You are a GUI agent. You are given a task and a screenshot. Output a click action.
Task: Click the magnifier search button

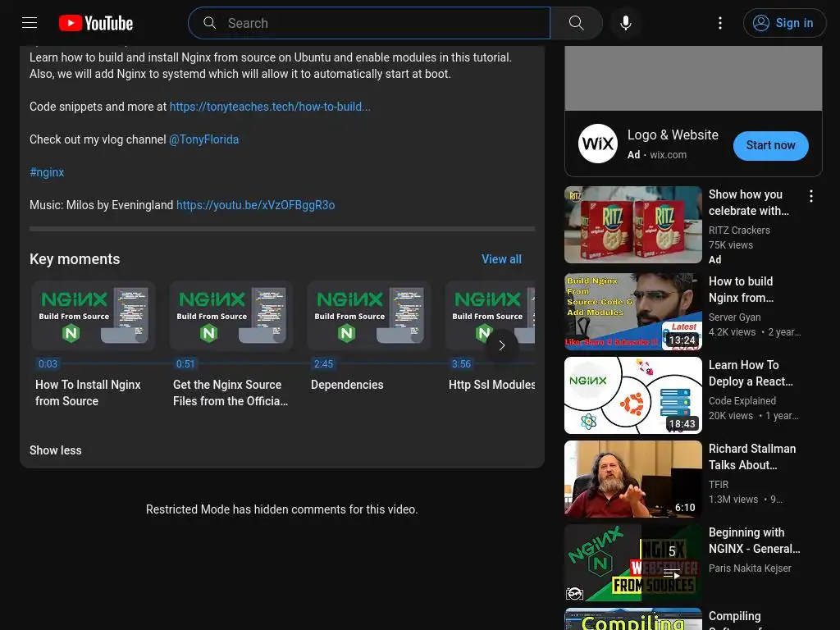coord(577,23)
